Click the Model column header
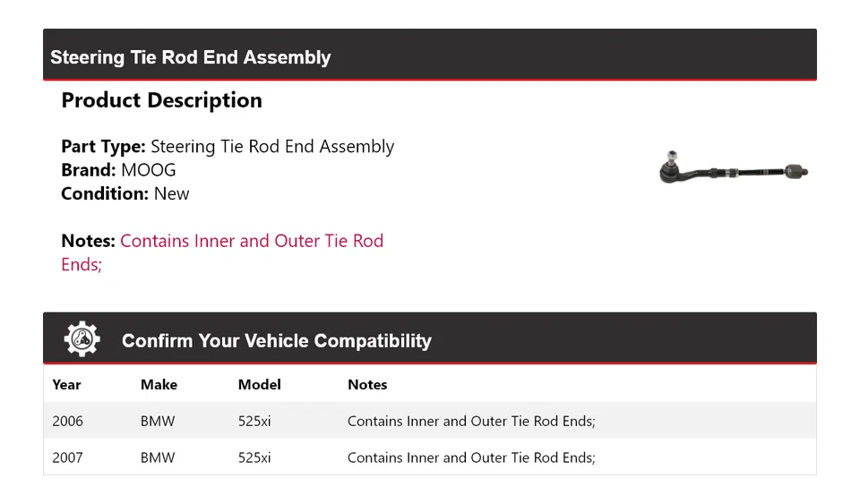Viewport: 860px width, 504px height. tap(259, 385)
